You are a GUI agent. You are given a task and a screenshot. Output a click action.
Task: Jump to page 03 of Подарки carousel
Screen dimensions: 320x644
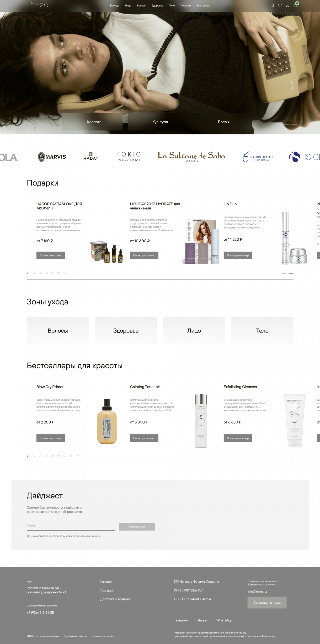(x=40, y=273)
